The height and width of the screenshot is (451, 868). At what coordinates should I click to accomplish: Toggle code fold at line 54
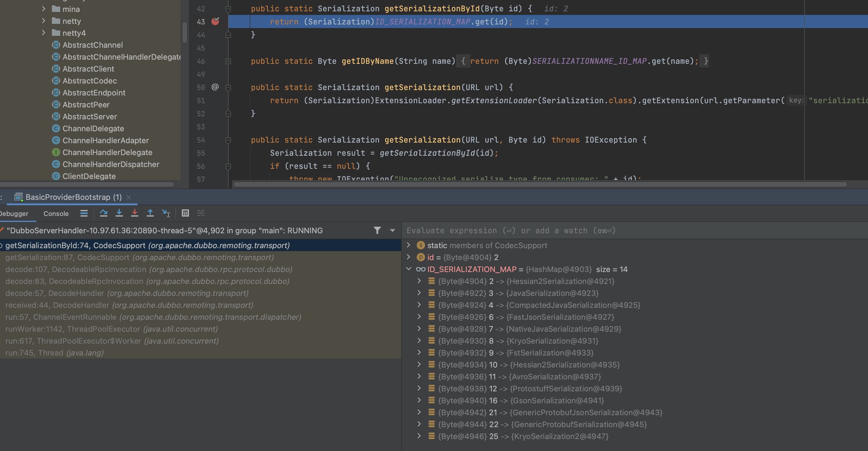coord(228,140)
